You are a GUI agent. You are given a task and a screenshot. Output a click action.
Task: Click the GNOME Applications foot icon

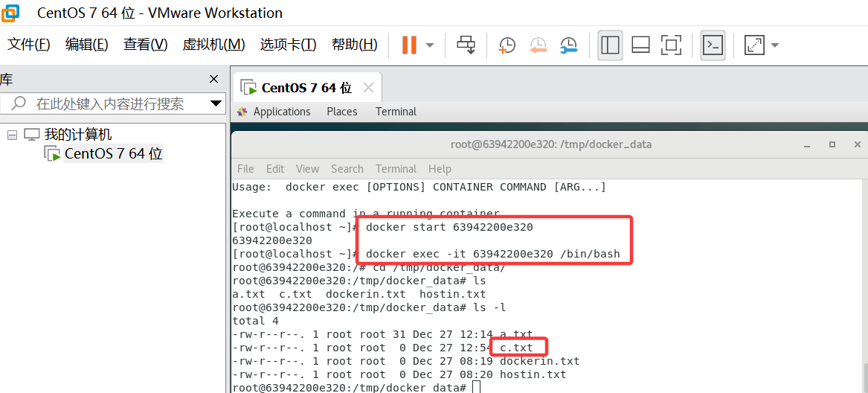pyautogui.click(x=242, y=112)
